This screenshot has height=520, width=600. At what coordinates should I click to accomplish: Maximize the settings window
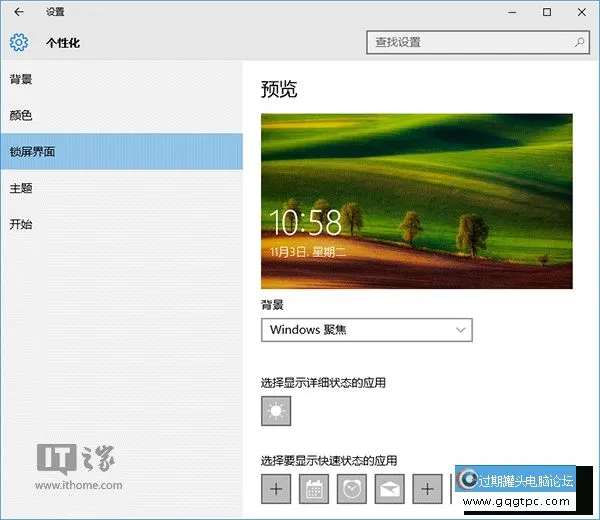tap(547, 13)
